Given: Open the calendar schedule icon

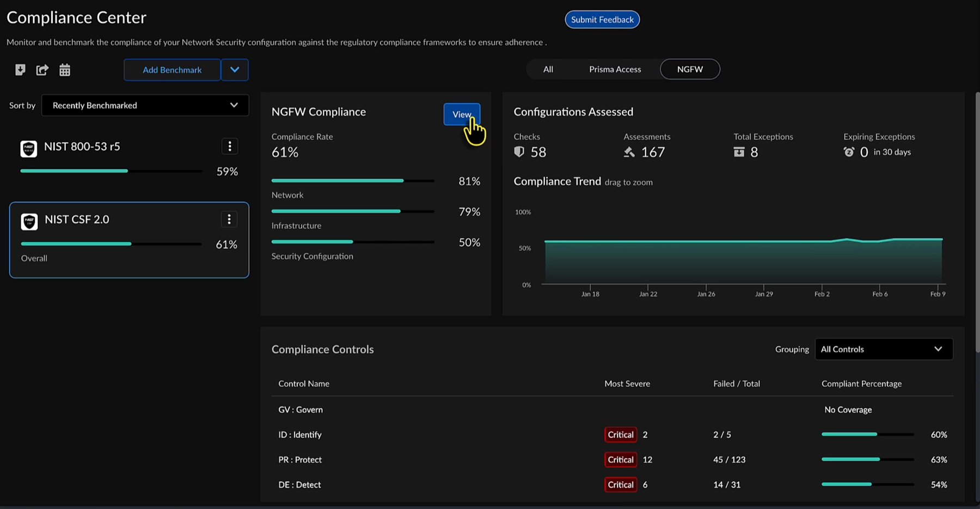Looking at the screenshot, I should [x=65, y=70].
